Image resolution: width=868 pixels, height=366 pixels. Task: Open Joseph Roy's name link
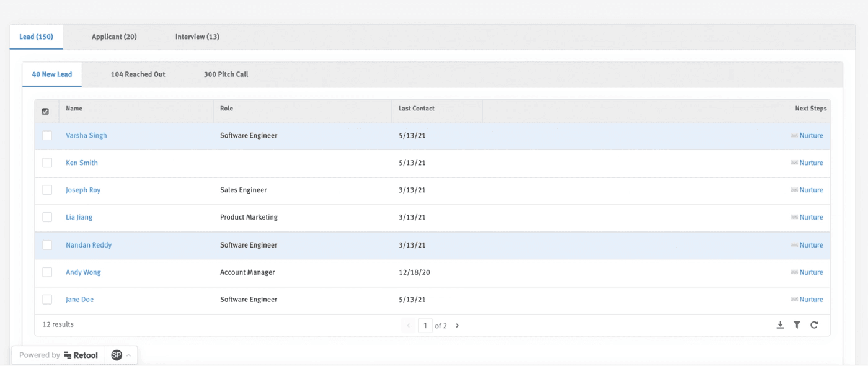pyautogui.click(x=83, y=190)
